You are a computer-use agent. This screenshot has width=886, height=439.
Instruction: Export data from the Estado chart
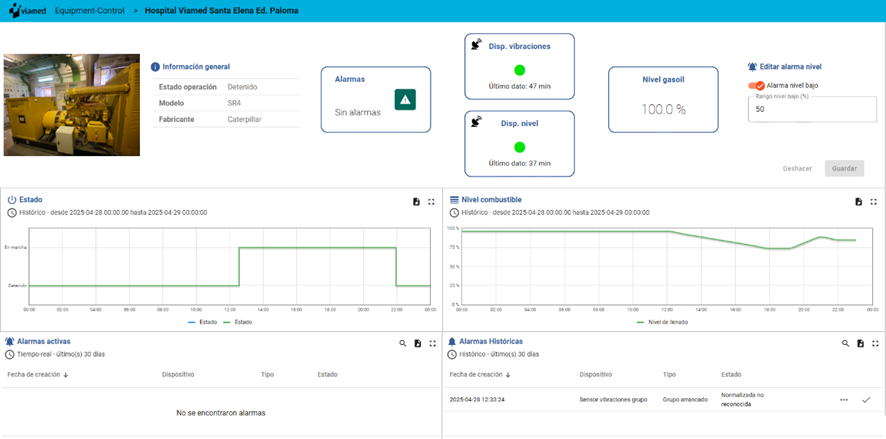[x=416, y=202]
